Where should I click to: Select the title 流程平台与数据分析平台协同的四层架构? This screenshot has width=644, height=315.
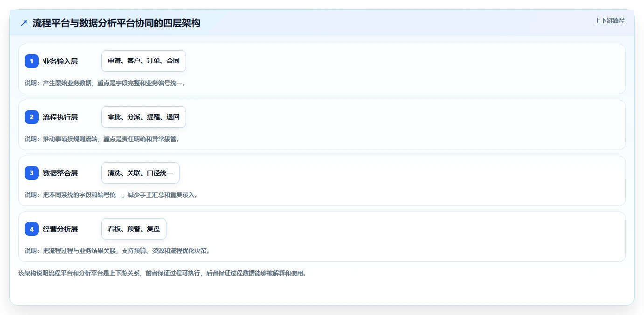(116, 23)
